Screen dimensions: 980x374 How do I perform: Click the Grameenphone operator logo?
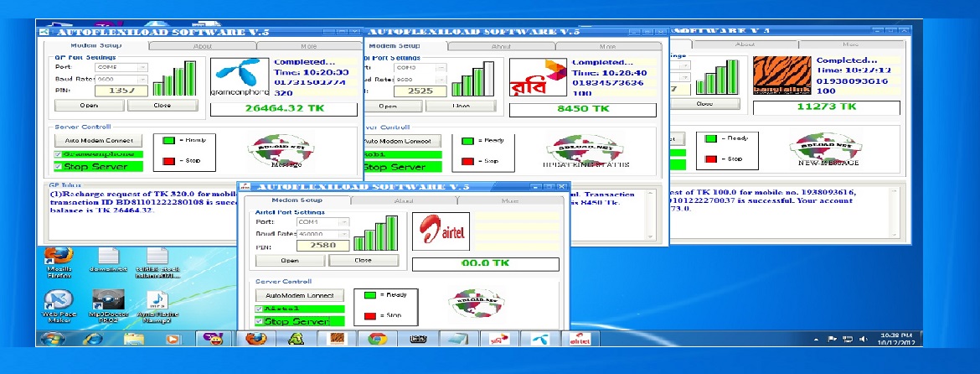point(240,77)
